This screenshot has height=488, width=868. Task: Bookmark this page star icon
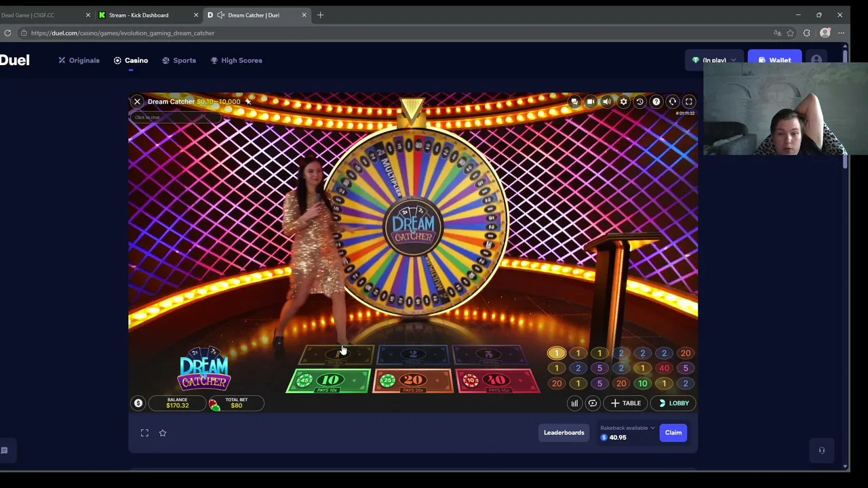pyautogui.click(x=790, y=33)
